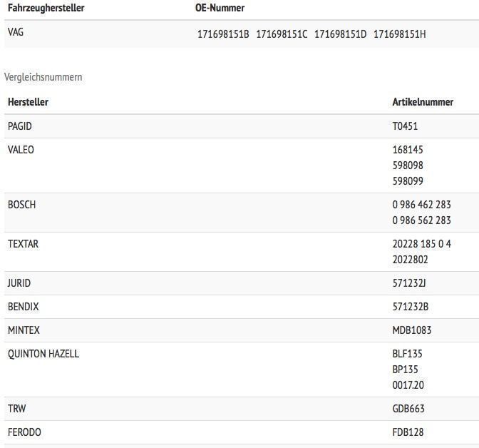Click the Vergleichsnummern section heading

point(43,77)
